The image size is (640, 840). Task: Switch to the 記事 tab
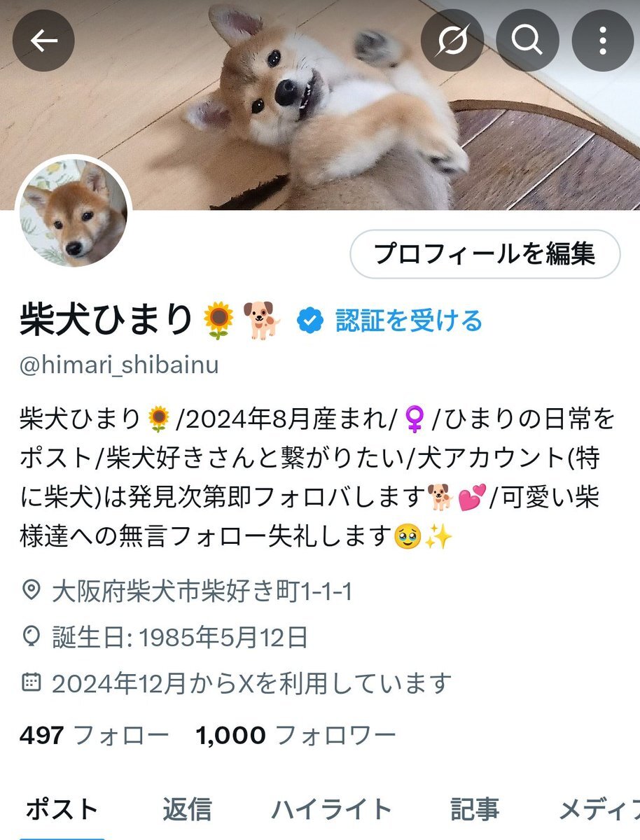point(475,809)
